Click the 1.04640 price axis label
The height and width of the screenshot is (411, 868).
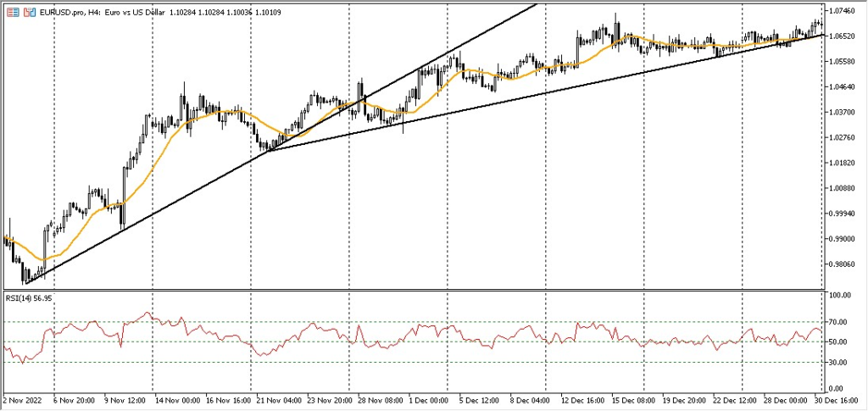[x=843, y=86]
